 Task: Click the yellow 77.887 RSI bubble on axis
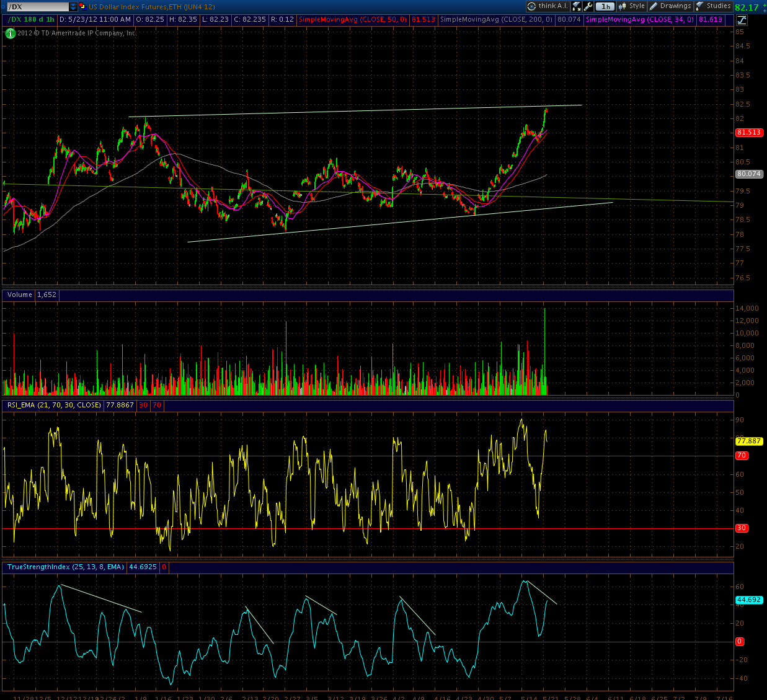748,441
